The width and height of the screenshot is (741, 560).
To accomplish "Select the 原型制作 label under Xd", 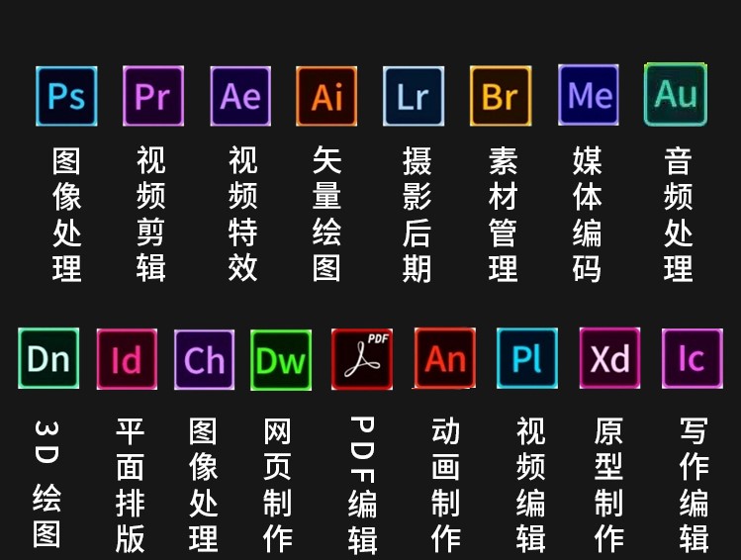I will (x=608, y=485).
